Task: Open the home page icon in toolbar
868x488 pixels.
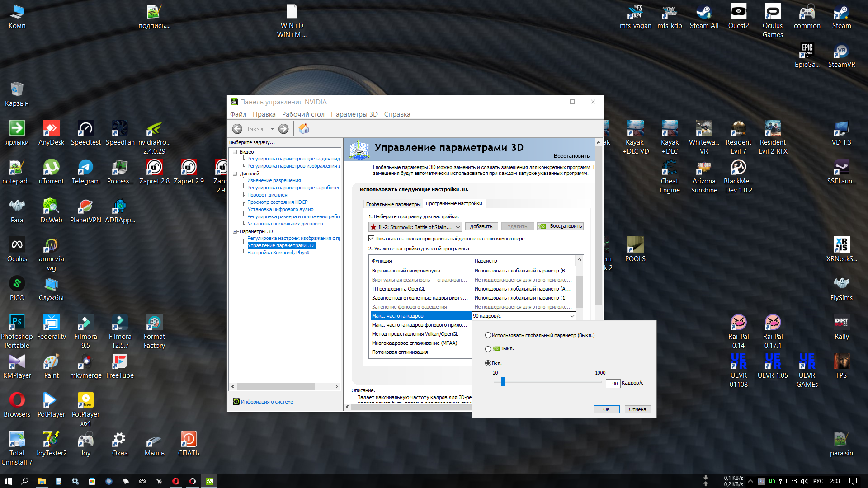Action: [x=304, y=129]
